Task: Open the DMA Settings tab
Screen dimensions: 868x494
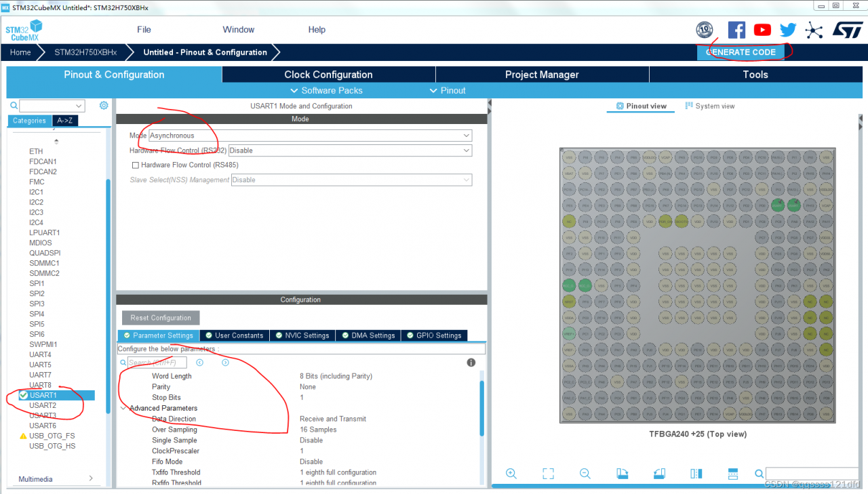Action: click(x=367, y=335)
